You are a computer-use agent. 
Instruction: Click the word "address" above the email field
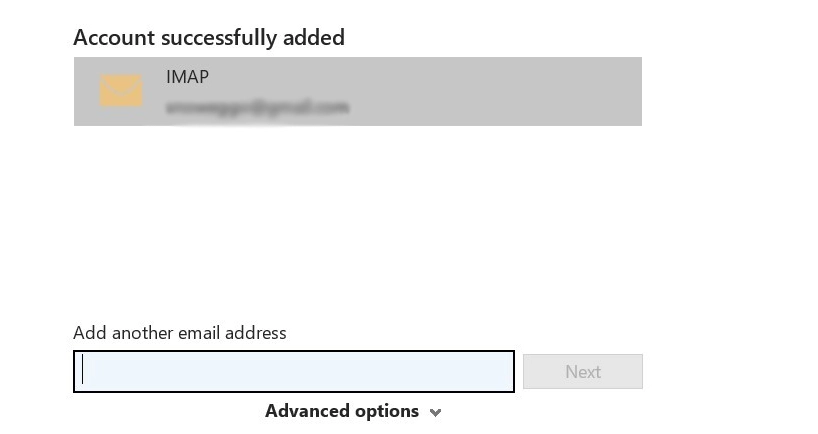coord(256,333)
